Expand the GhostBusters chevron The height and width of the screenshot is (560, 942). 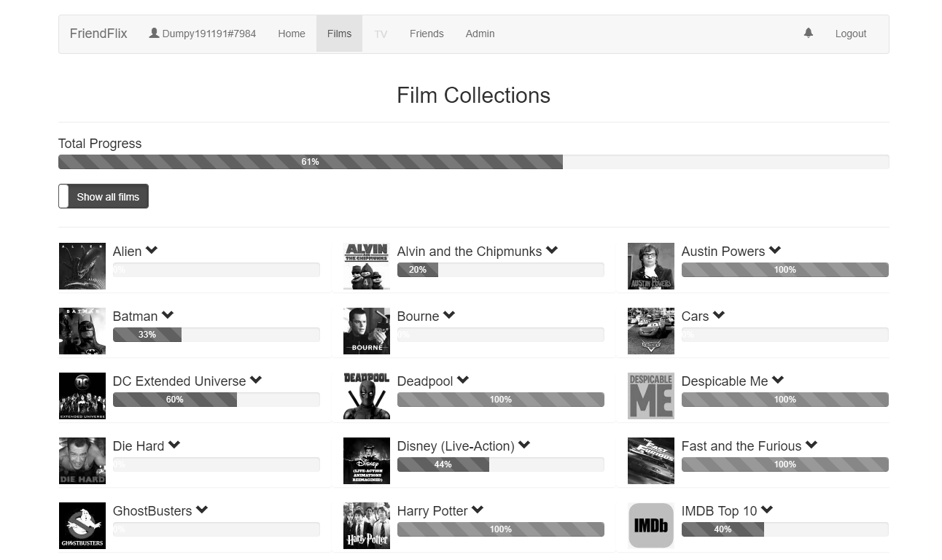(202, 510)
